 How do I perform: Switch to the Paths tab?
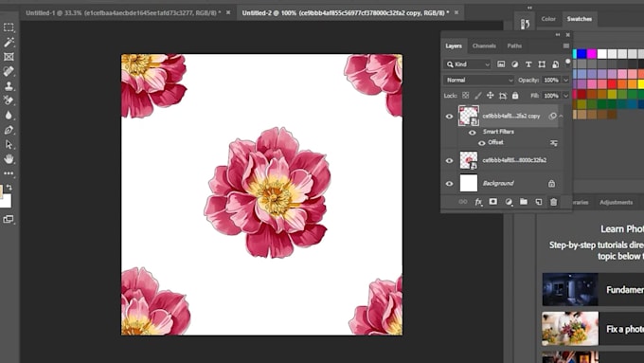(514, 46)
